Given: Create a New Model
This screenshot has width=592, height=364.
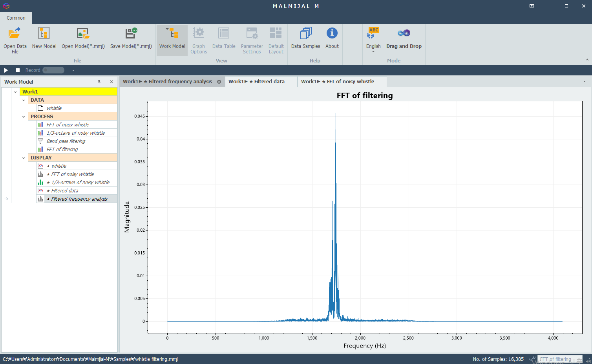Looking at the screenshot, I should pyautogui.click(x=44, y=38).
